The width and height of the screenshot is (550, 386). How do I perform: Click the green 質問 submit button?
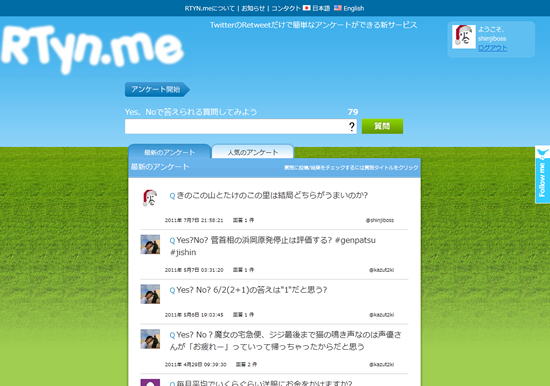[382, 126]
